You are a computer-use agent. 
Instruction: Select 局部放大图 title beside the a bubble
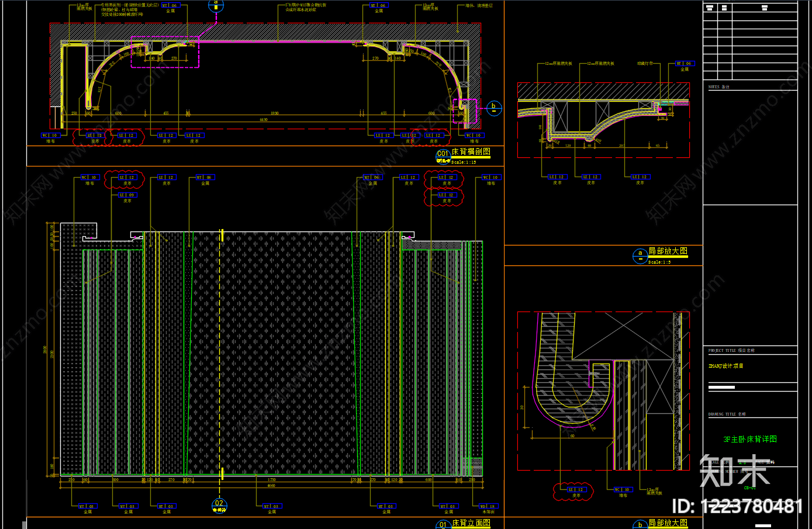click(668, 251)
